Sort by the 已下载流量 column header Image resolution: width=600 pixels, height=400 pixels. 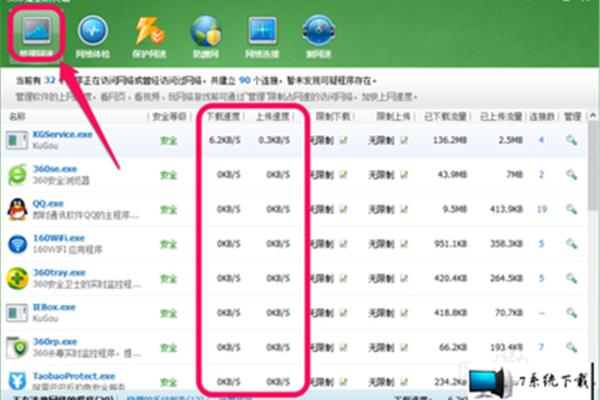coord(445,116)
